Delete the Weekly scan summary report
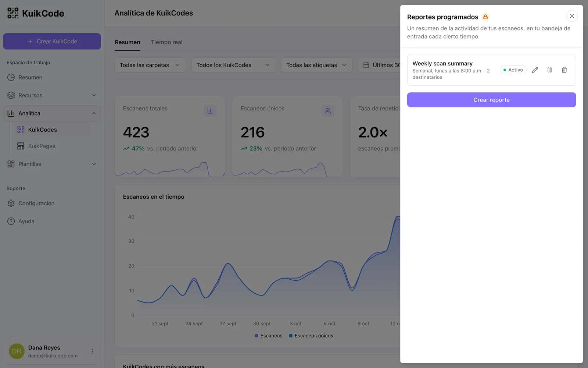 pyautogui.click(x=564, y=70)
